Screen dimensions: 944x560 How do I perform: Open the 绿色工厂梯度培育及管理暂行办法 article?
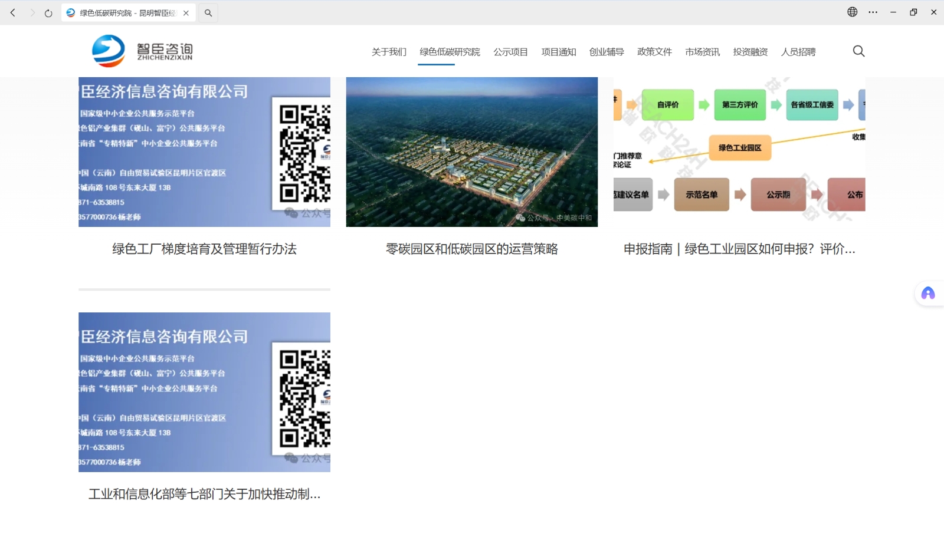pos(204,249)
